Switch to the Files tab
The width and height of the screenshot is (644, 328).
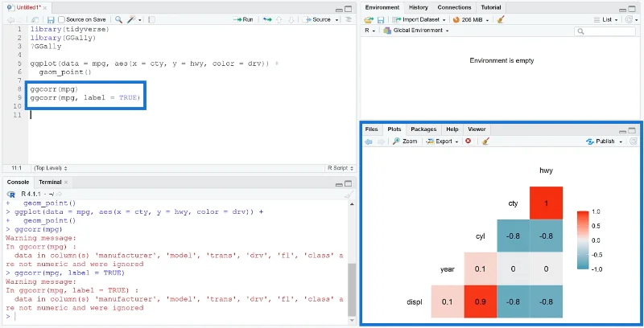[371, 129]
